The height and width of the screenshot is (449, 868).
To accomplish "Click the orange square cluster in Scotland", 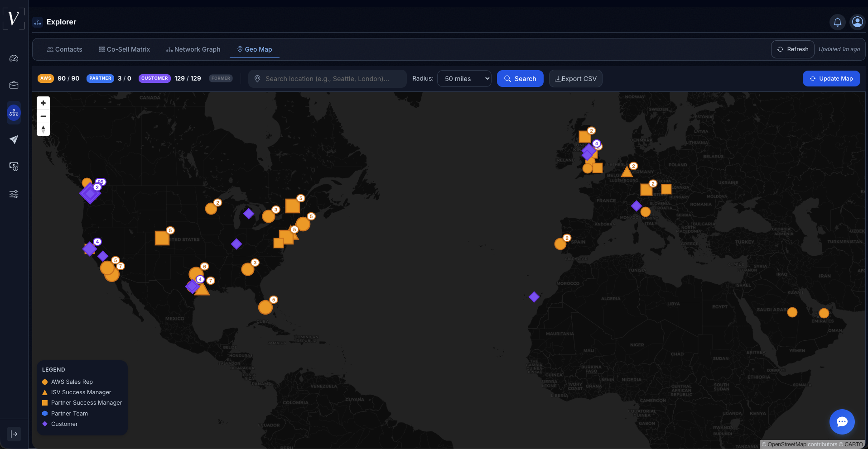I will coord(585,136).
